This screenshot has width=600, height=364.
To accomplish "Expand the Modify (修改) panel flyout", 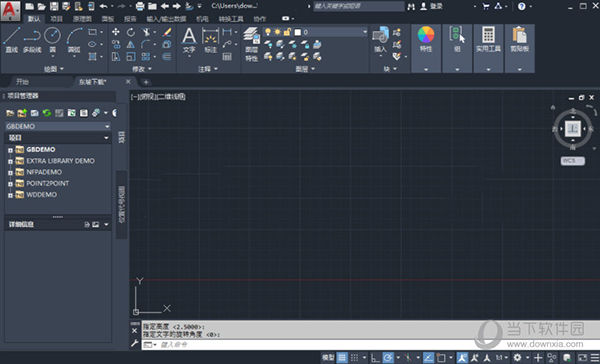I will coord(142,69).
